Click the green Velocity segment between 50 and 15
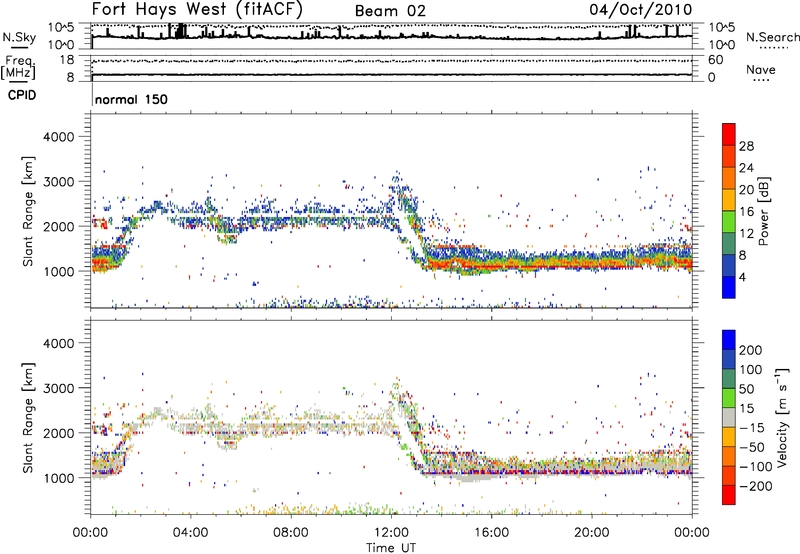This screenshot has width=800, height=554. tap(729, 398)
